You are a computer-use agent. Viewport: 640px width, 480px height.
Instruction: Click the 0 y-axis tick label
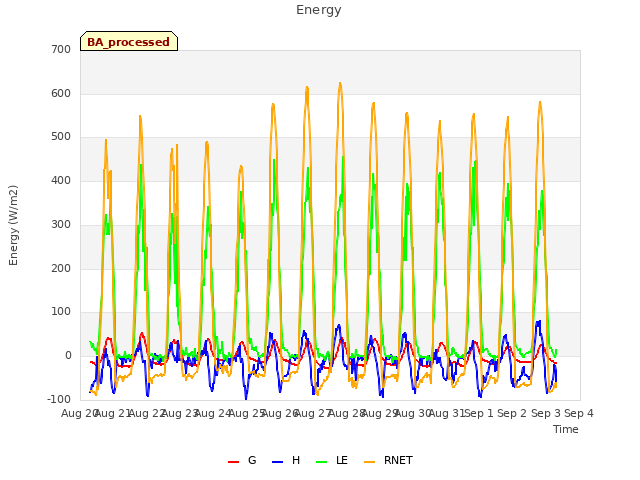click(68, 356)
